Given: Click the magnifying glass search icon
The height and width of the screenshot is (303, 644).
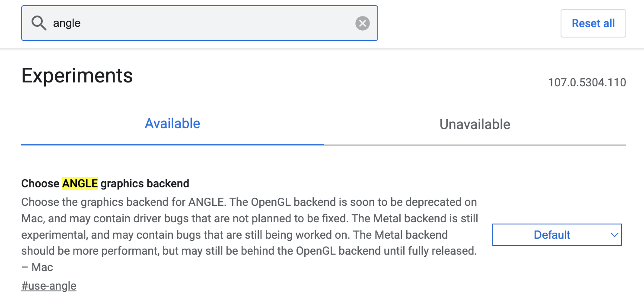Looking at the screenshot, I should pyautogui.click(x=39, y=23).
